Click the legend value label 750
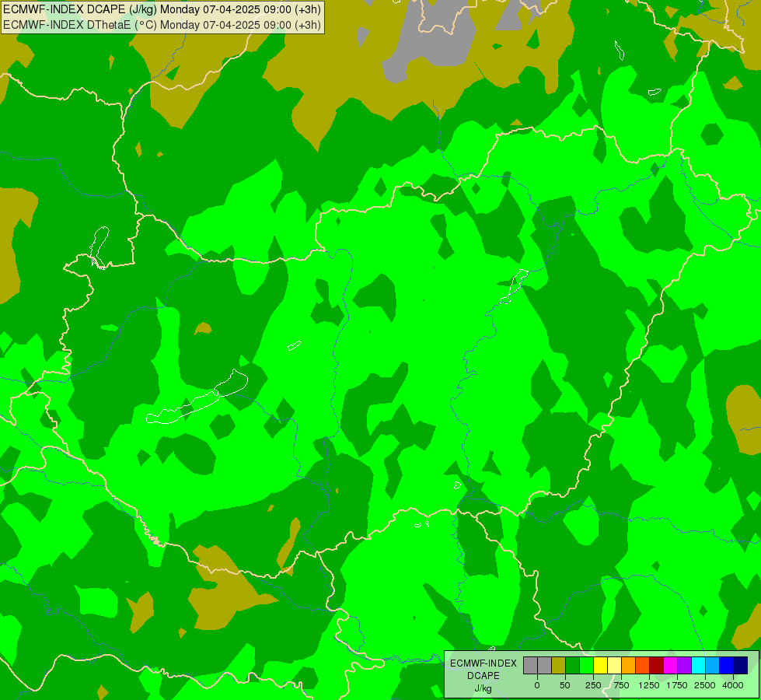 tap(621, 685)
